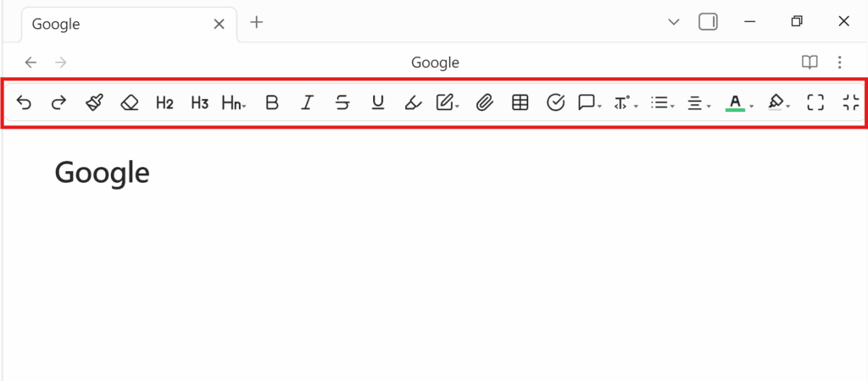Click the redo arrow icon

pos(58,103)
